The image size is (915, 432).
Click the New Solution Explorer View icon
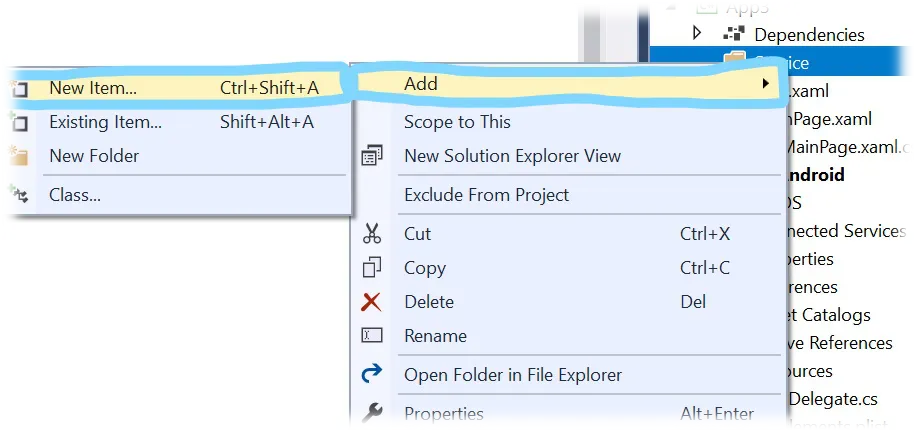(372, 156)
